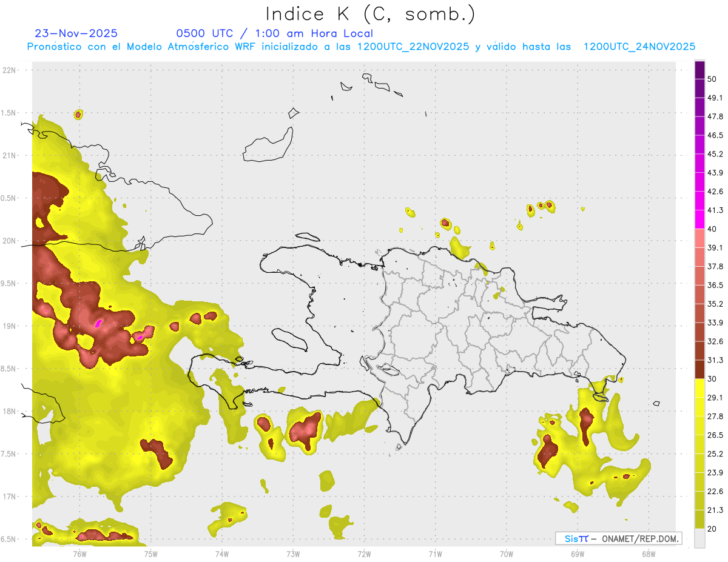Click the magenta colorbar segment between 40 and 41.3
Viewport: 728px width, 562px height.
point(700,219)
